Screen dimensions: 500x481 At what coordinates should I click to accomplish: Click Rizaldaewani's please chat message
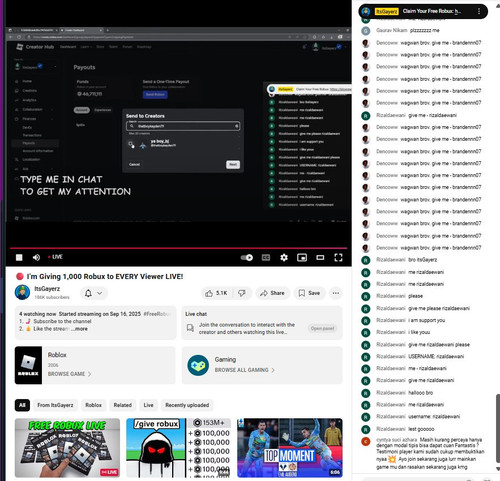415,296
